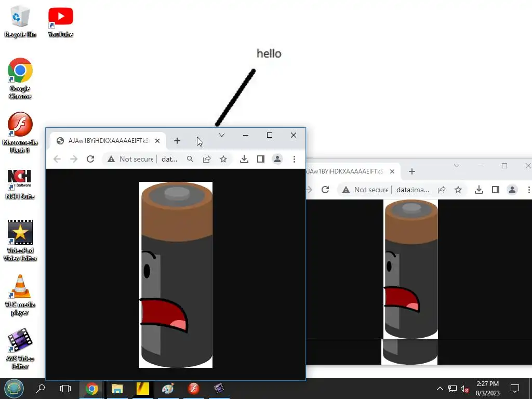This screenshot has width=532, height=399.
Task: Expand tab search chevron in front window
Action: [x=222, y=135]
